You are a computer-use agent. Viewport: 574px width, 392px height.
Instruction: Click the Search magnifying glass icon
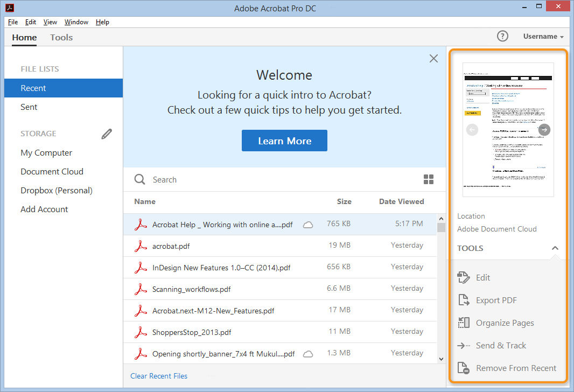coord(139,179)
